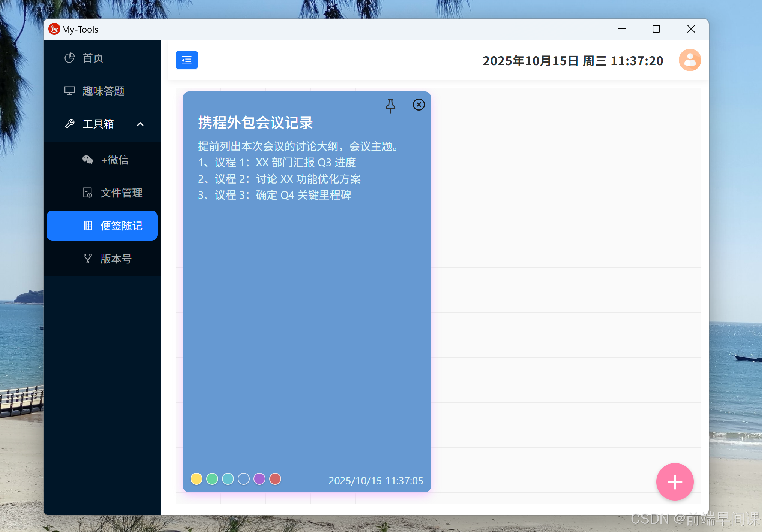The image size is (762, 532).
Task: Close the My-Tools window
Action: (x=691, y=29)
